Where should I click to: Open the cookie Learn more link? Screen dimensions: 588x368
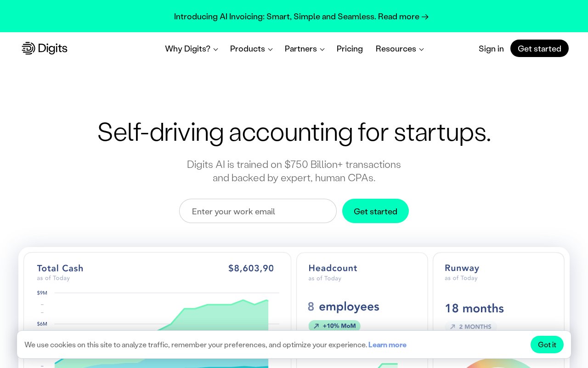pyautogui.click(x=387, y=345)
